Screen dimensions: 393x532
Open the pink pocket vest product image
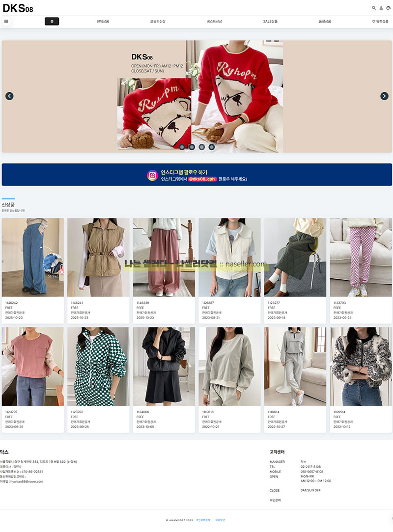[32, 367]
